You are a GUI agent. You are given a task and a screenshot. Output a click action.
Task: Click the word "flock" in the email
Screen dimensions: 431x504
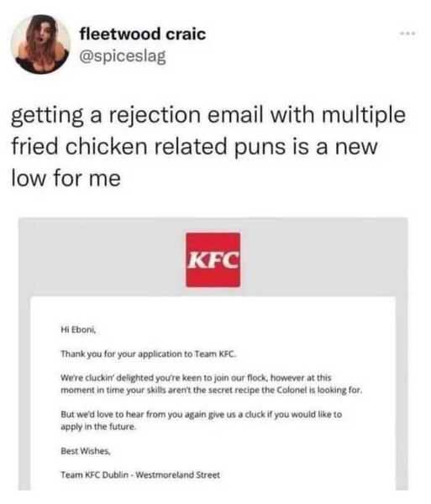pos(257,378)
